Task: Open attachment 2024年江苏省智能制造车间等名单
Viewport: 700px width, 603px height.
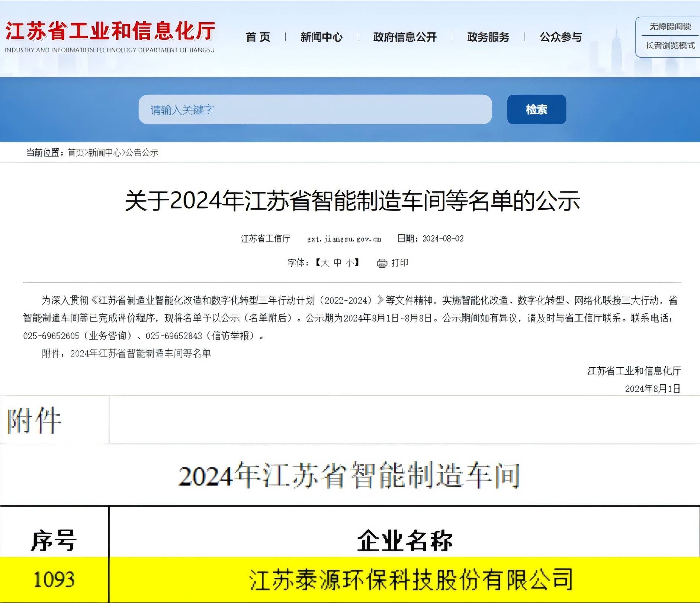Action: 141,354
